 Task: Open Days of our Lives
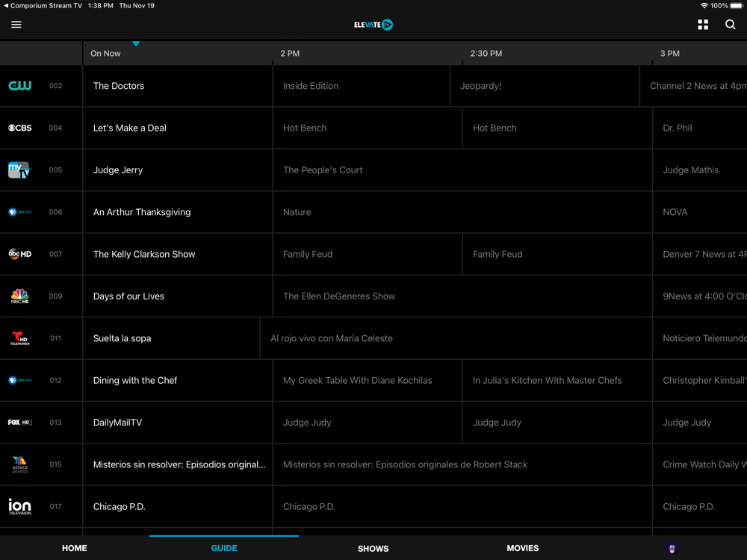coord(178,296)
